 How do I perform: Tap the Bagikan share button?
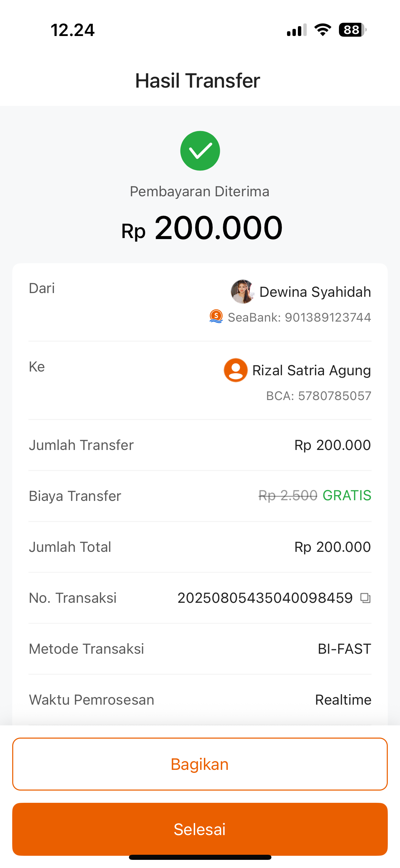coord(200,764)
